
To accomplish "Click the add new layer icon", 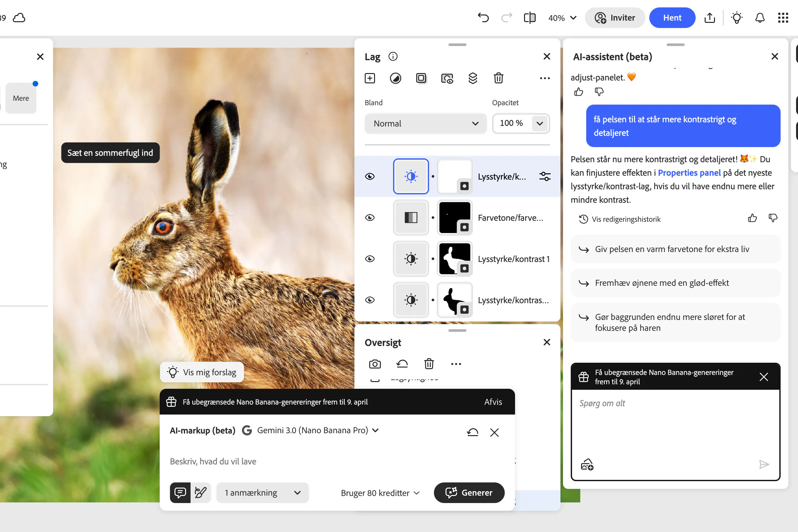I will pos(370,79).
